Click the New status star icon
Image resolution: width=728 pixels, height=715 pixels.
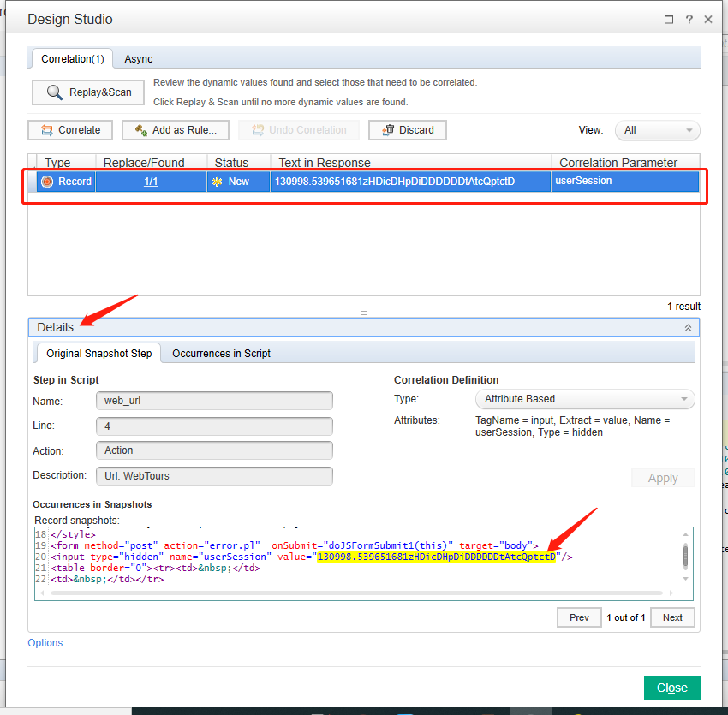pyautogui.click(x=217, y=182)
